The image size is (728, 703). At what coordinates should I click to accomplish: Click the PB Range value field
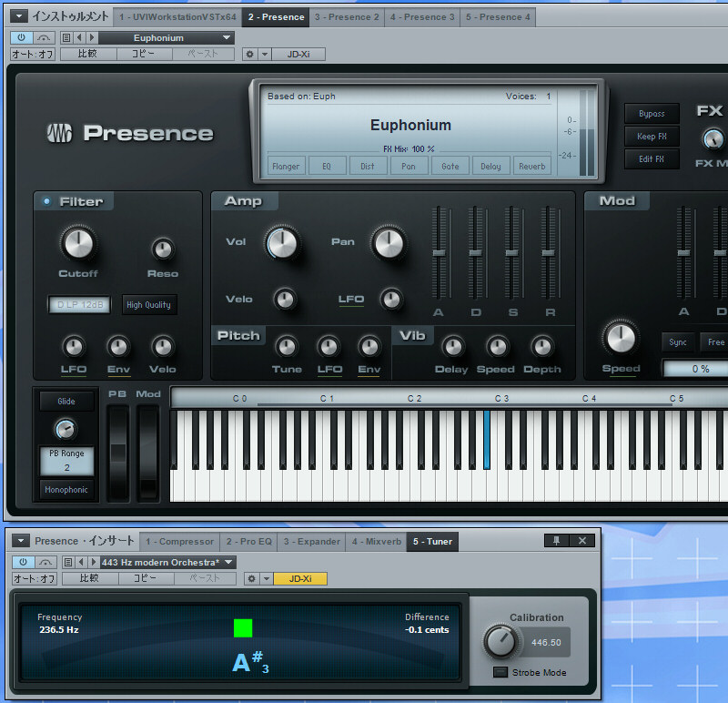coord(66,461)
